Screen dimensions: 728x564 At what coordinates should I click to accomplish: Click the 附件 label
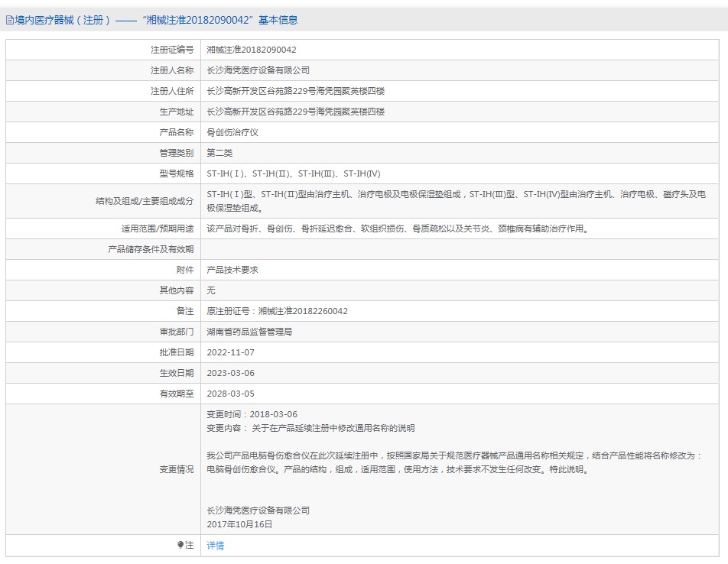point(185,270)
